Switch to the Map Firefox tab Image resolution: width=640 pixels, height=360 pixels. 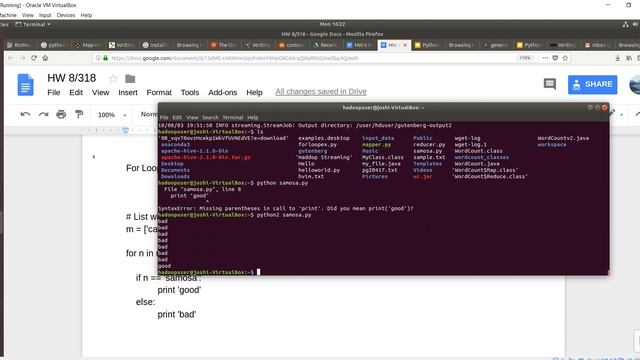click(88, 45)
